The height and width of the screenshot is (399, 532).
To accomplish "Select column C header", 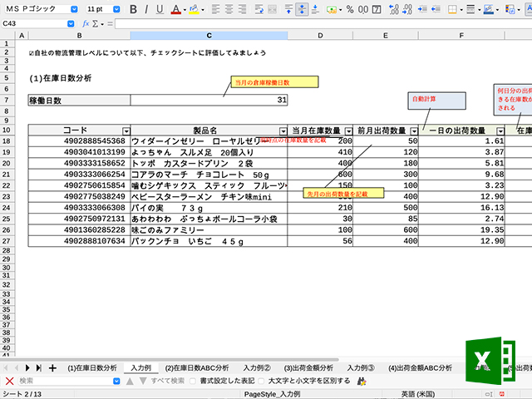I will [x=209, y=35].
